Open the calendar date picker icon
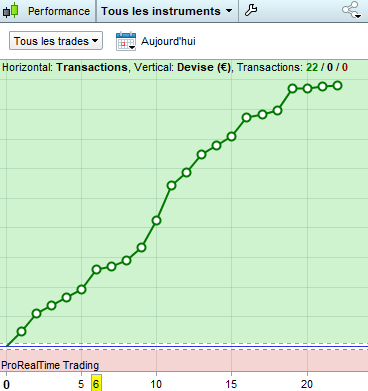The image size is (368, 391). coord(126,41)
